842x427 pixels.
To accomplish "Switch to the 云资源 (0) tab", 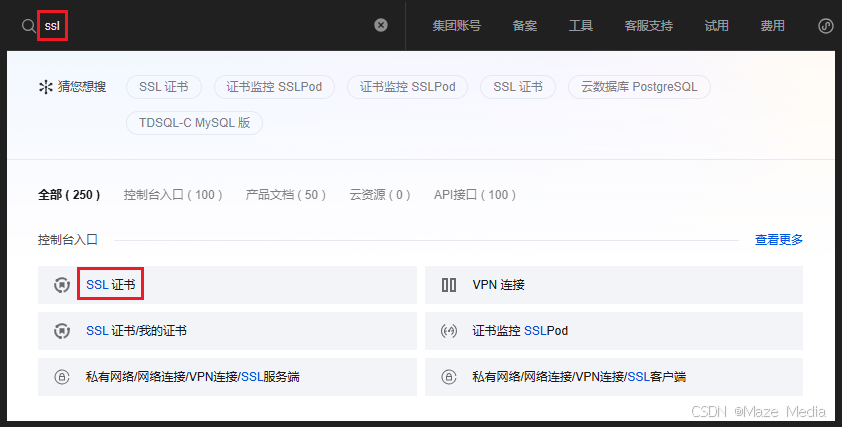I will click(x=380, y=194).
